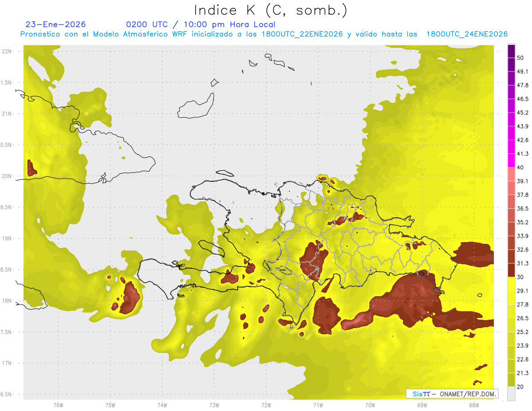Click the colorbar value label '20'

[520, 387]
